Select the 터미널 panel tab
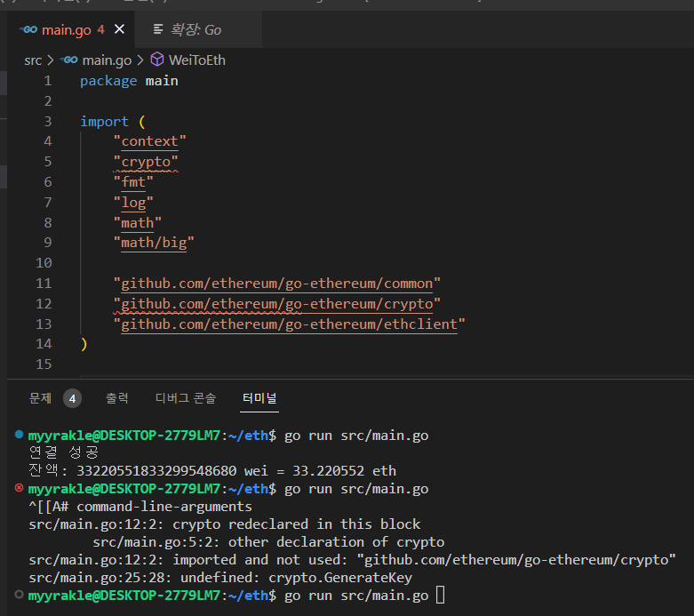This screenshot has width=694, height=616. (259, 398)
